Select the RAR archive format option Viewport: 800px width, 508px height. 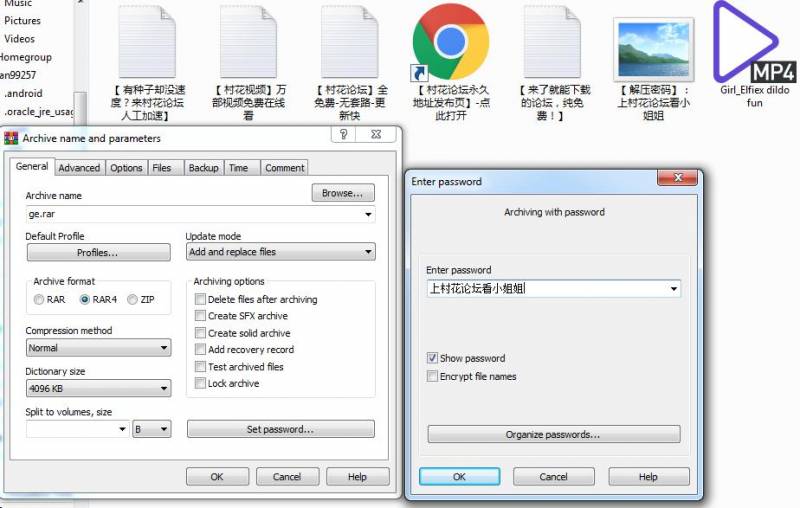coord(39,300)
